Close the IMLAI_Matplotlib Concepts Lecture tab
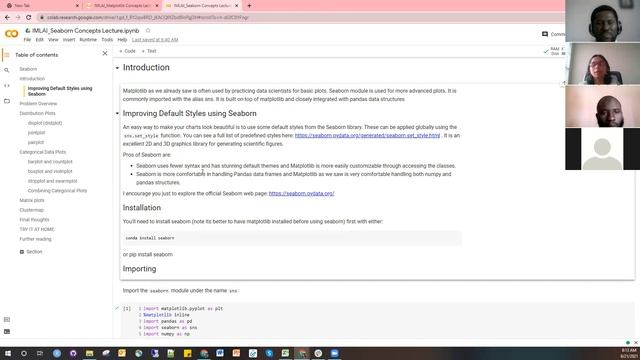Image resolution: width=640 pixels, height=360 pixels. tap(157, 6)
